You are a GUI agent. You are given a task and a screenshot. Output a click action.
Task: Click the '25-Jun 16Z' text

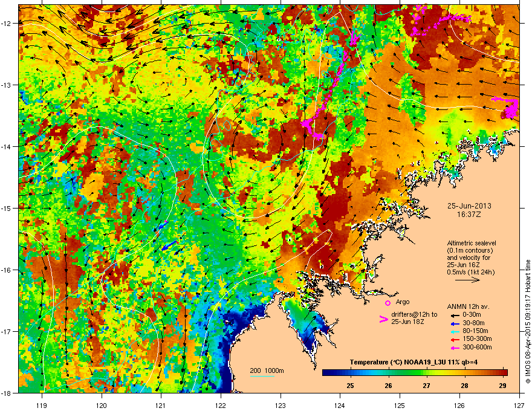pyautogui.click(x=464, y=265)
